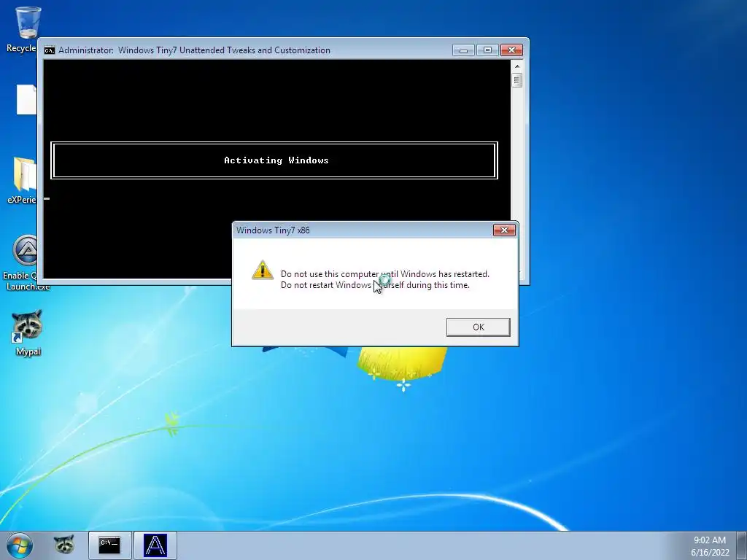This screenshot has height=560, width=747.
Task: Click the console vertical scrollbar thumb
Action: point(517,80)
